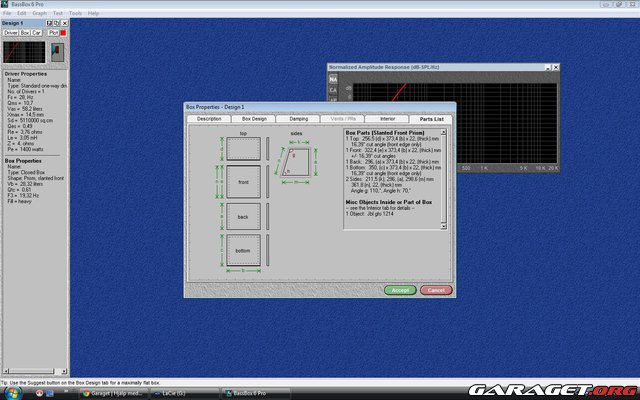Select the Description tab
This screenshot has width=640, height=400.
click(x=209, y=118)
